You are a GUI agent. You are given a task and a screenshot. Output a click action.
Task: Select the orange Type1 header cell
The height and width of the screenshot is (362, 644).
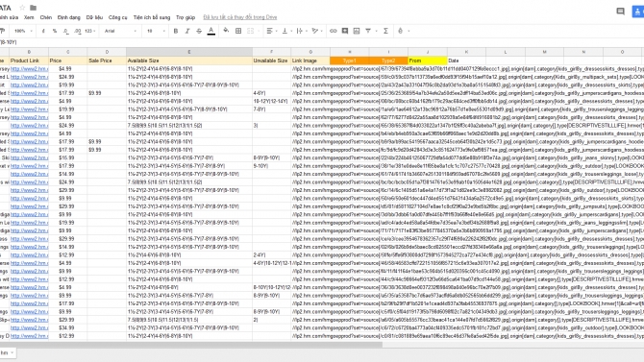click(350, 60)
